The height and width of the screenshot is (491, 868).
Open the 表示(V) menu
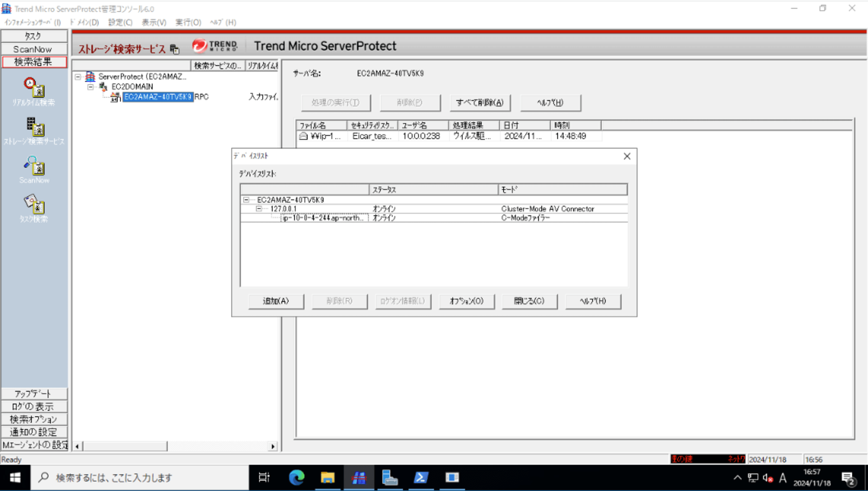(x=154, y=22)
